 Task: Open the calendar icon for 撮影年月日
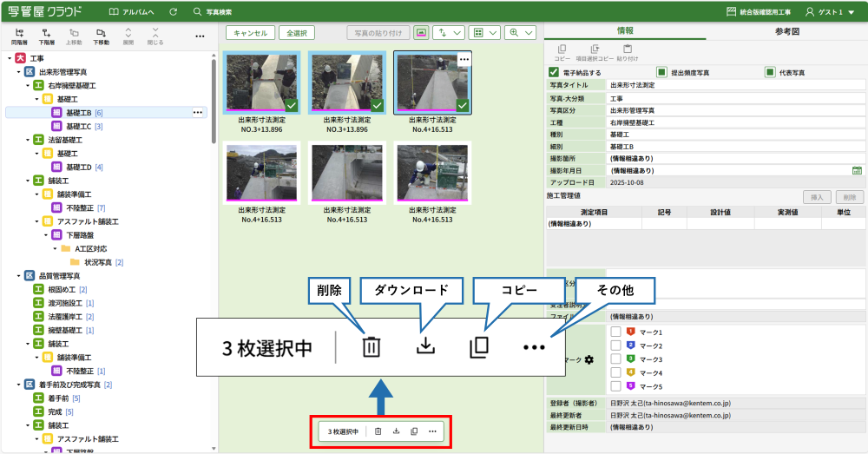click(x=857, y=170)
